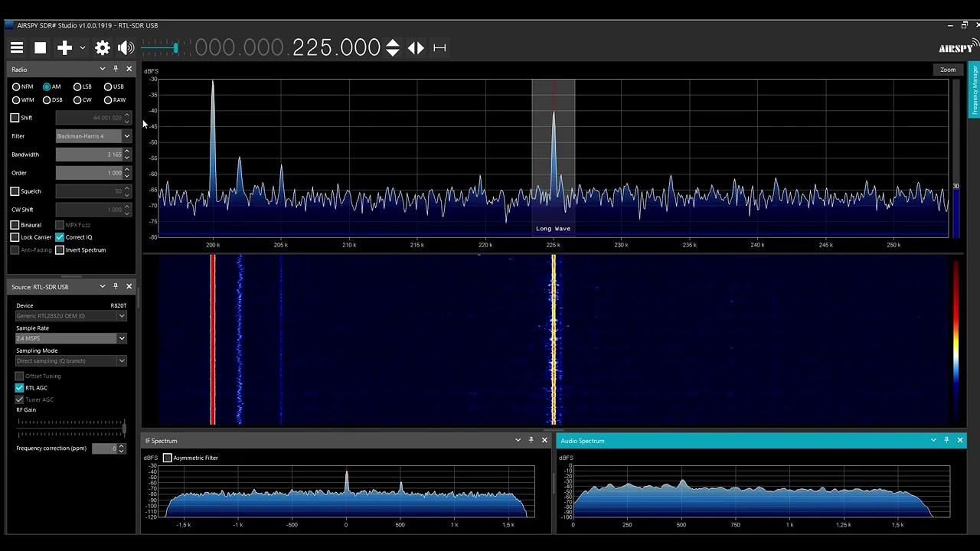
Task: Close the Audio Spectrum panel
Action: pyautogui.click(x=960, y=440)
